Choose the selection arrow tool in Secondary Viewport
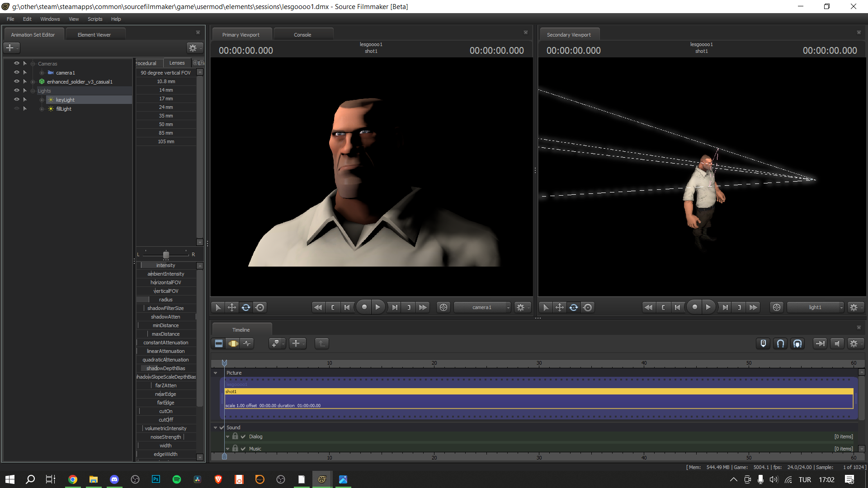The image size is (868, 488). [546, 307]
